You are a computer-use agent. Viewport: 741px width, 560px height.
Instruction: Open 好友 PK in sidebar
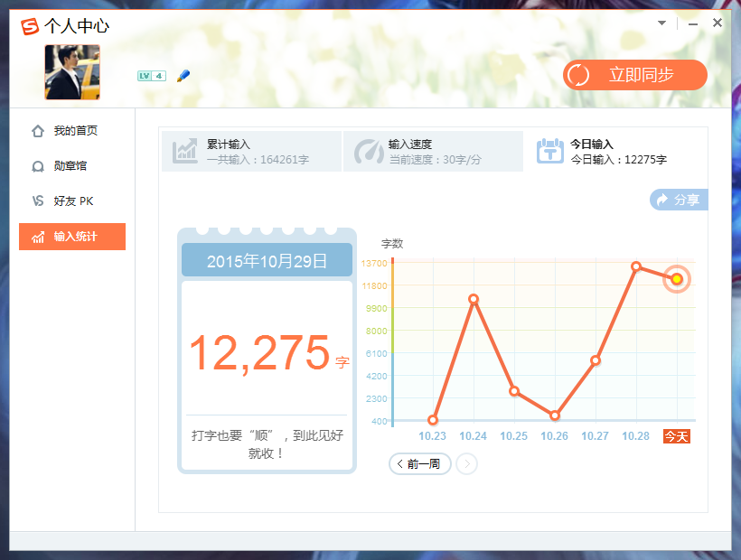pyautogui.click(x=72, y=201)
